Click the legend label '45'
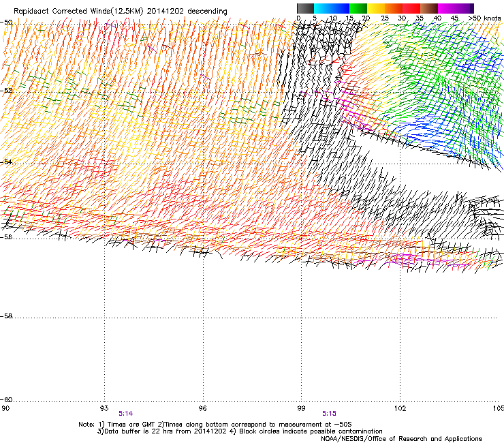This screenshot has width=504, height=443. [x=454, y=18]
